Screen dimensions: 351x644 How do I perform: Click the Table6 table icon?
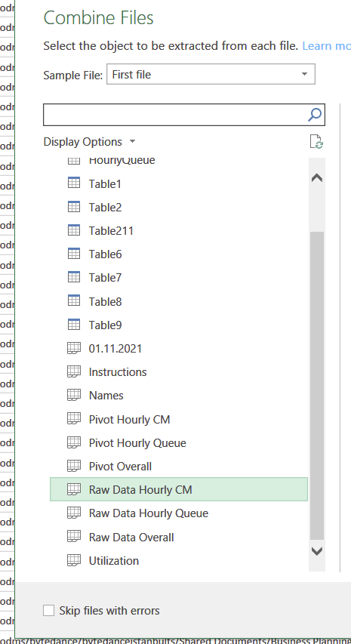coord(73,254)
